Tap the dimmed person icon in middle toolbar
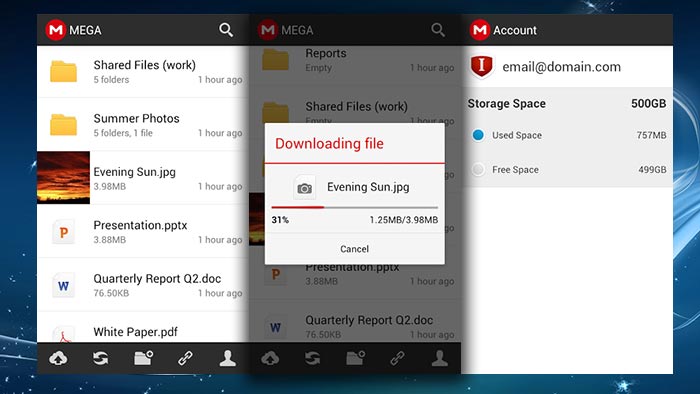This screenshot has width=700, height=394. pyautogui.click(x=440, y=358)
